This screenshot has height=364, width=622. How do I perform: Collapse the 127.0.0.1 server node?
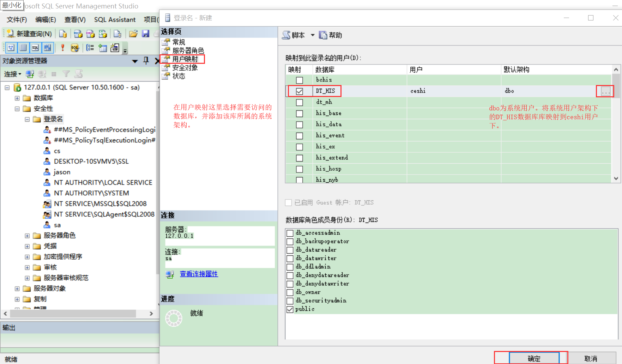pyautogui.click(x=7, y=87)
